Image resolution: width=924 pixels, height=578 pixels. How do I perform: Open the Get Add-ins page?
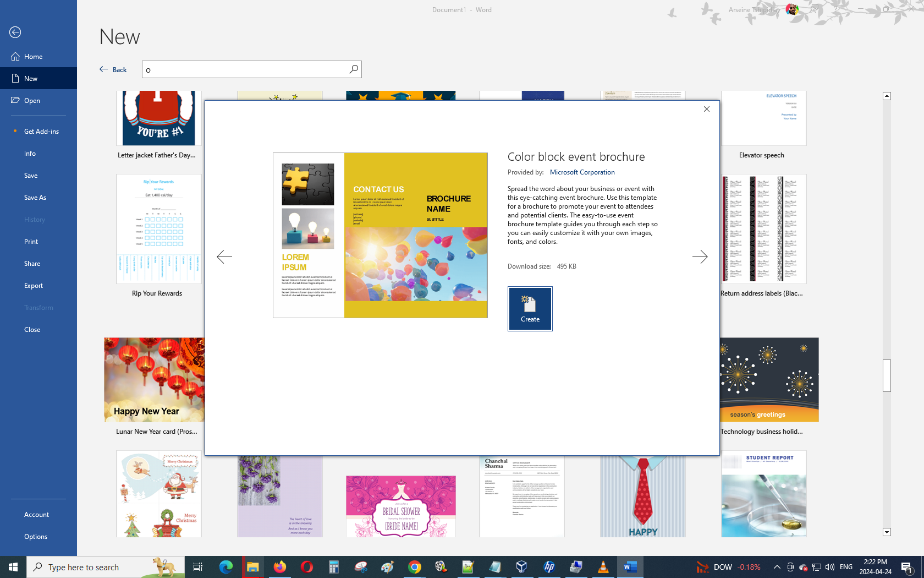pyautogui.click(x=41, y=132)
